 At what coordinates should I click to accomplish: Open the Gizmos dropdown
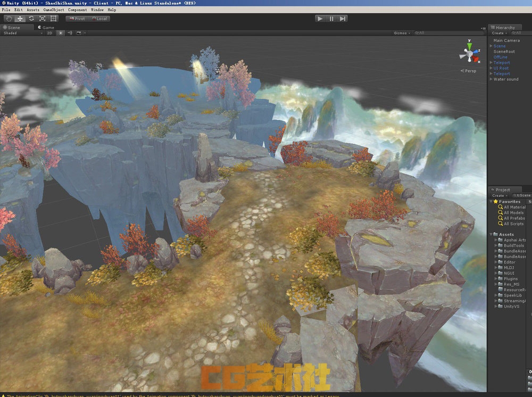click(402, 33)
